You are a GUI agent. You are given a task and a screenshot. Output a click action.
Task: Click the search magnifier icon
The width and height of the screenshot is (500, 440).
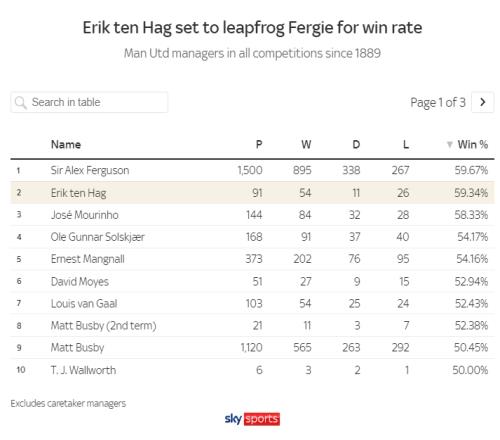click(x=21, y=103)
